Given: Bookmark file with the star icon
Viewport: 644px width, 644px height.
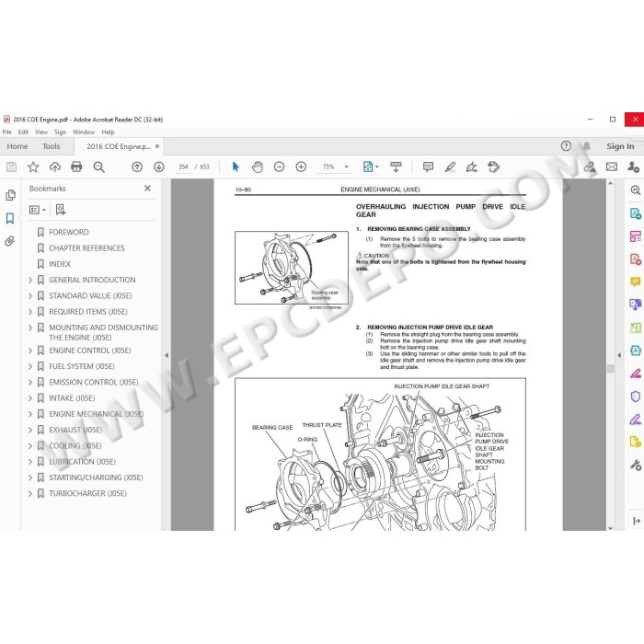Looking at the screenshot, I should coord(33,167).
